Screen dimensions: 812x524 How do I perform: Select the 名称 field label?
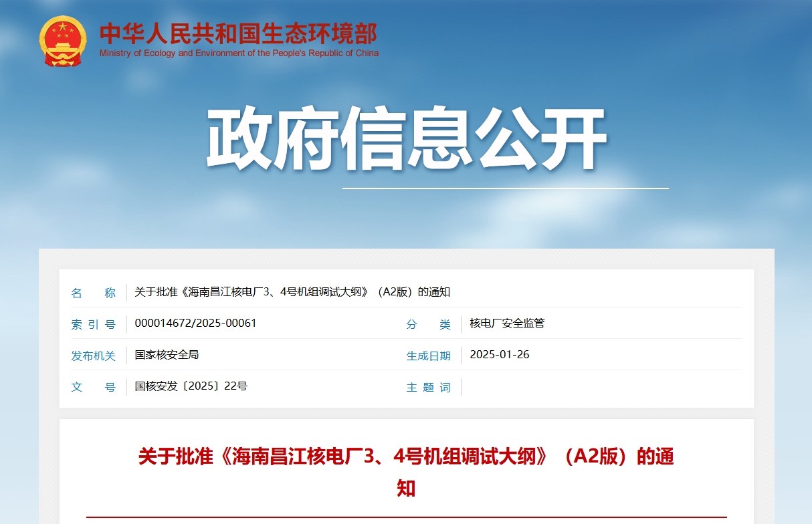(x=94, y=293)
